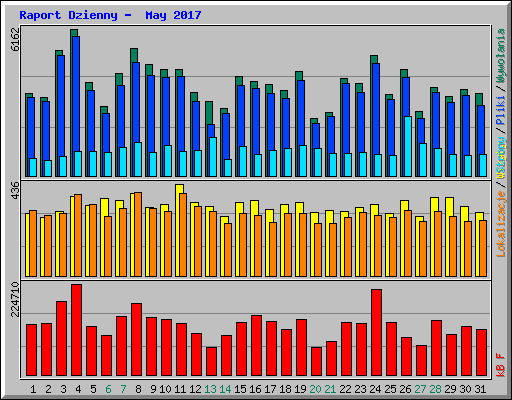
Task: Click the red kB bar for day 27
Action: tap(421, 361)
